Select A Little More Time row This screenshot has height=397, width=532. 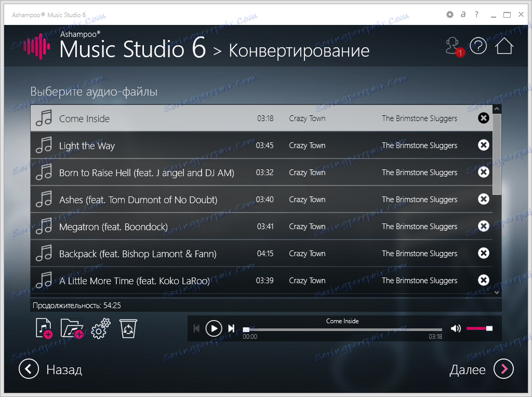(x=261, y=280)
